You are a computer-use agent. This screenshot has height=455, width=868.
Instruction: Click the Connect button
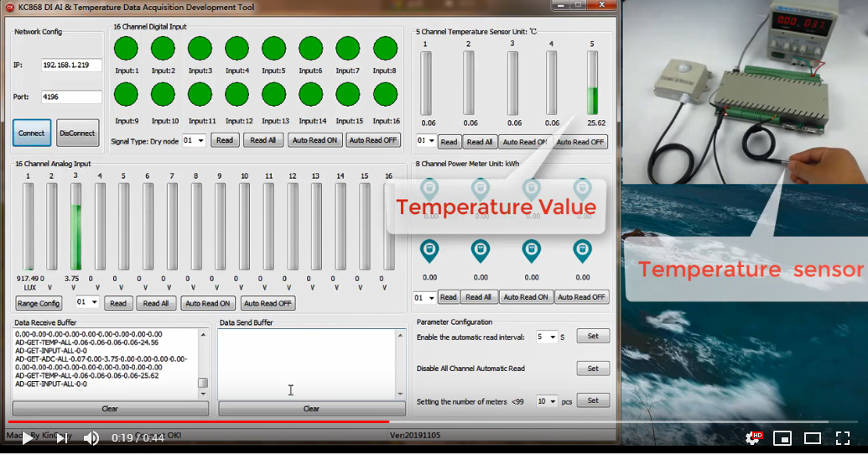(x=32, y=133)
